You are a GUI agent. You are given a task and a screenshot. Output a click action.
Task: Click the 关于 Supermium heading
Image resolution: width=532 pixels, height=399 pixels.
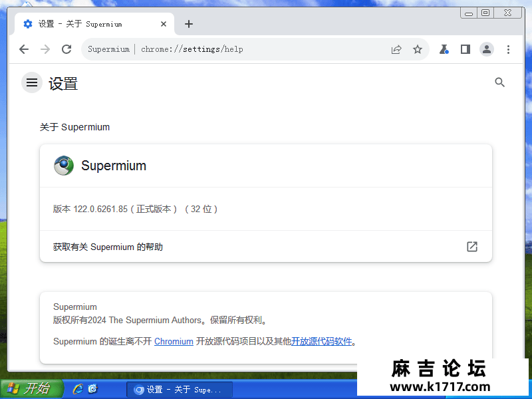(x=74, y=127)
